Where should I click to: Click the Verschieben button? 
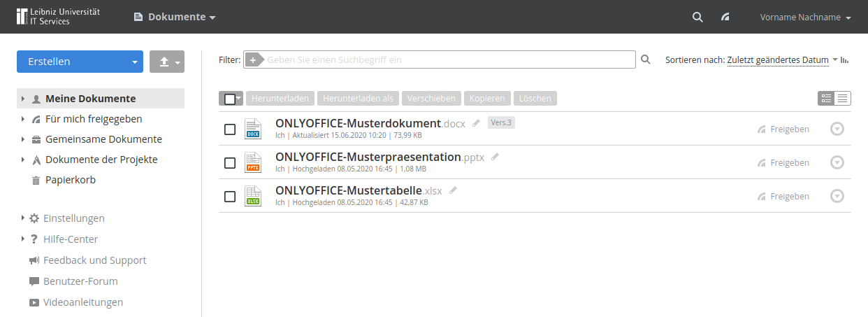[x=432, y=99]
